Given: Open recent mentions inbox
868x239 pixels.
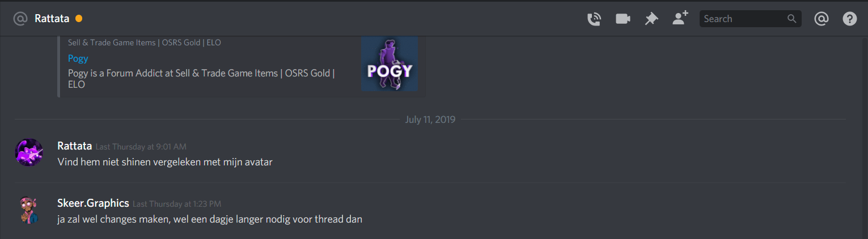Looking at the screenshot, I should point(821,19).
